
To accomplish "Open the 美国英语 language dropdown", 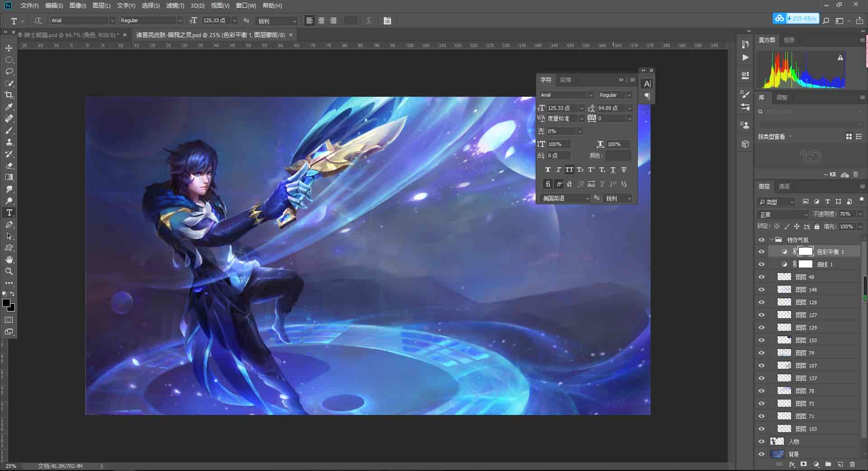I will [565, 198].
